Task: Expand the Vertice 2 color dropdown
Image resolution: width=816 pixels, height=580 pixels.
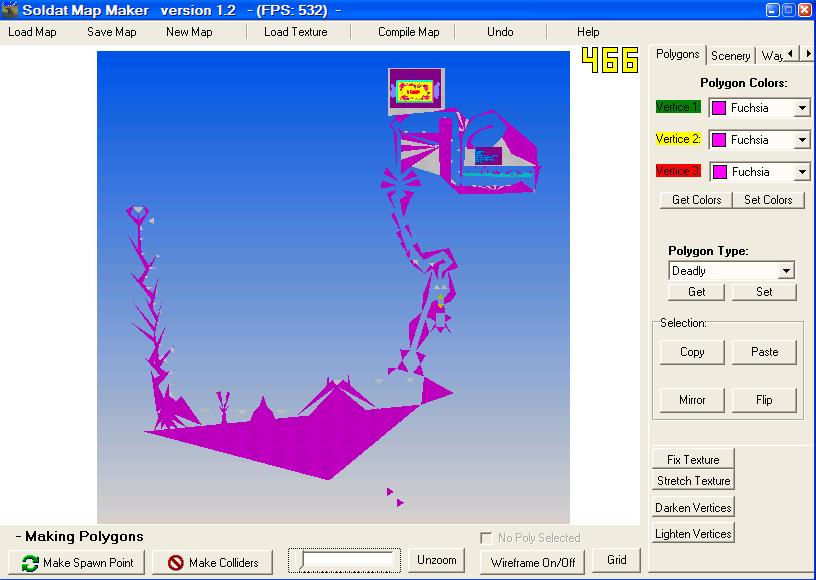Action: pyautogui.click(x=801, y=140)
